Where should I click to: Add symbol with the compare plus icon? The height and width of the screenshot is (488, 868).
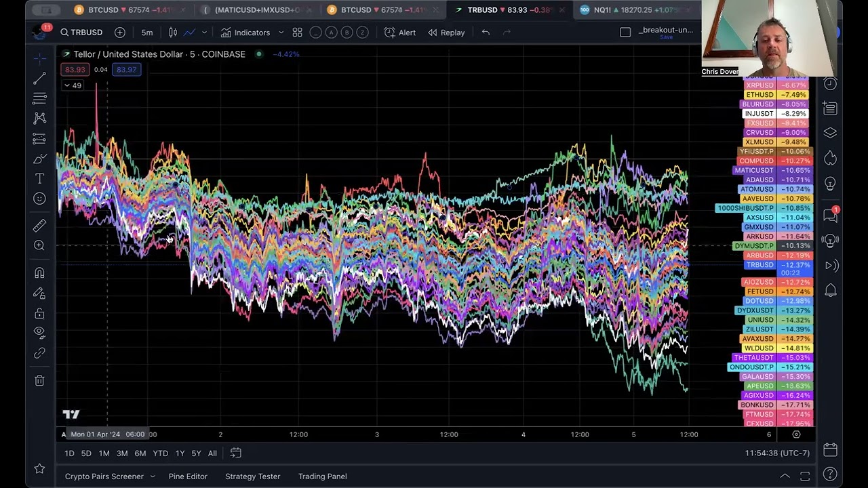click(120, 33)
